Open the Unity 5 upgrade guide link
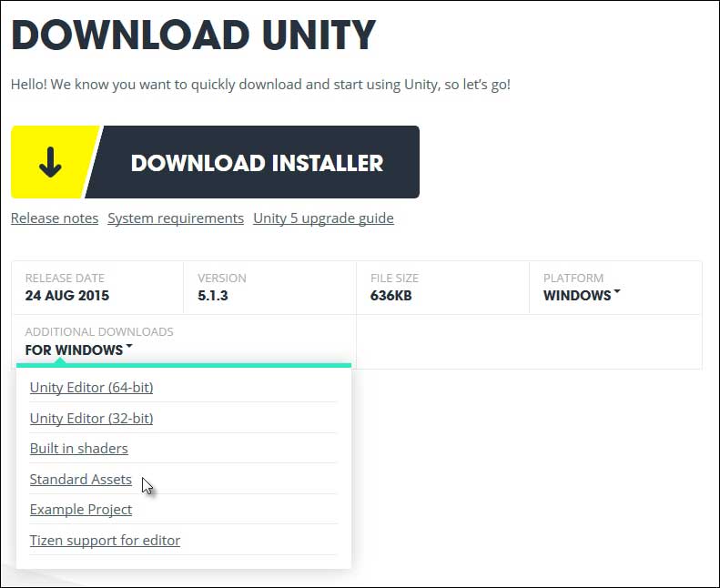The image size is (720, 588). (x=323, y=218)
